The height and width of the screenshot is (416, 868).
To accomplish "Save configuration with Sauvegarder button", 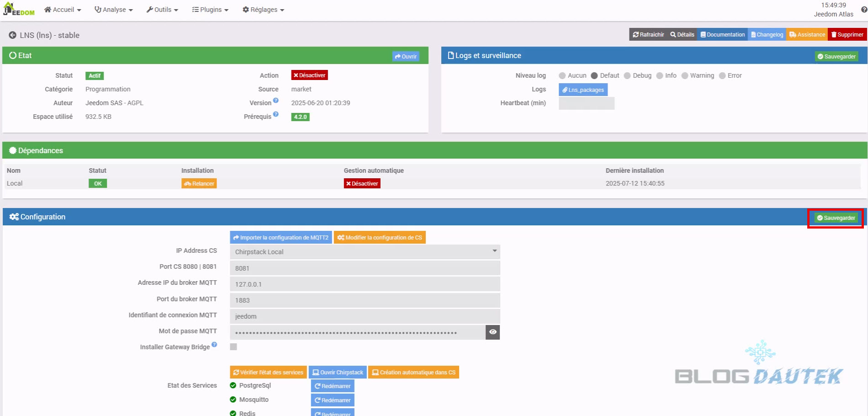I will click(x=836, y=218).
